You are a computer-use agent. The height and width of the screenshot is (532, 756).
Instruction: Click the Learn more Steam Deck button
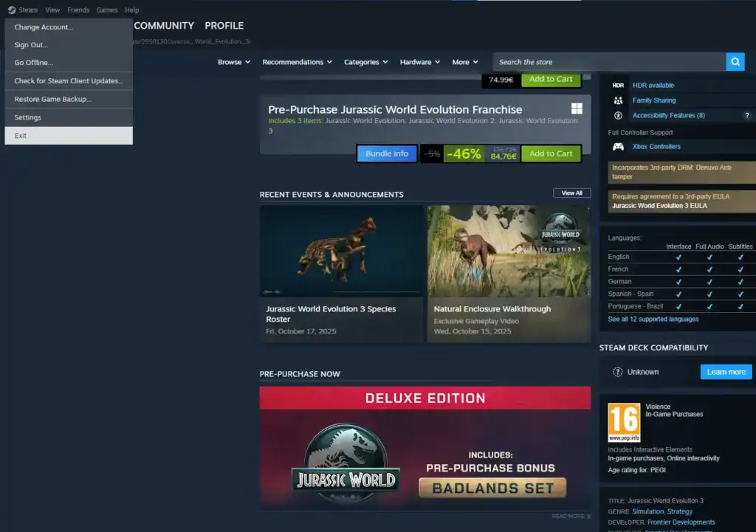tap(726, 372)
